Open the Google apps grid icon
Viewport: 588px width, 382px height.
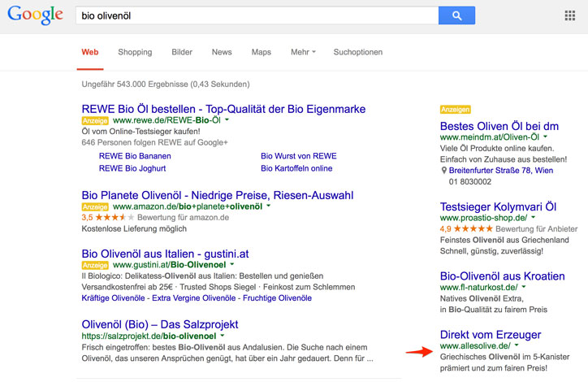569,15
